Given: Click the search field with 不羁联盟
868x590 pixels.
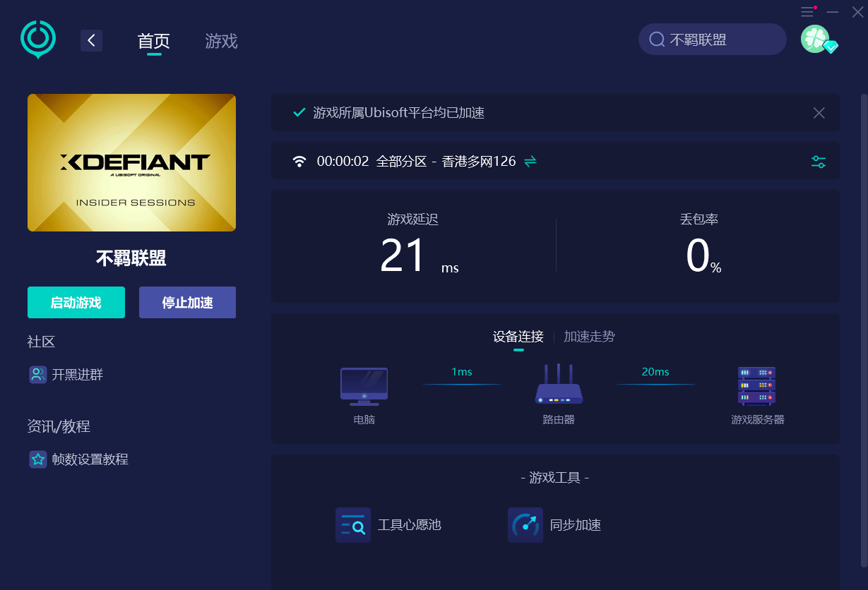Looking at the screenshot, I should click(x=712, y=40).
